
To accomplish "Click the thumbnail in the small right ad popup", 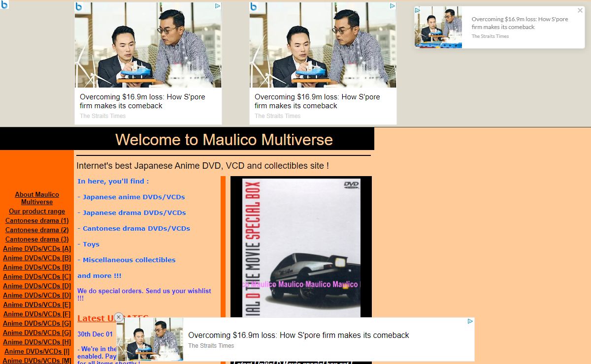I will pyautogui.click(x=438, y=27).
